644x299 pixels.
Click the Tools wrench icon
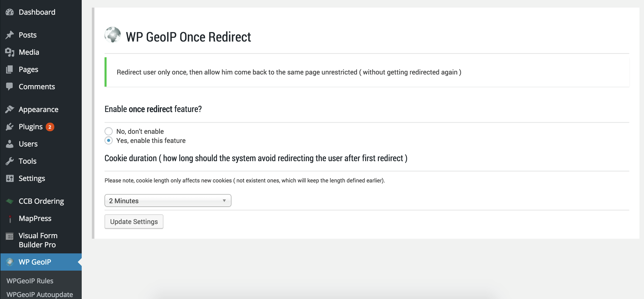pyautogui.click(x=10, y=161)
